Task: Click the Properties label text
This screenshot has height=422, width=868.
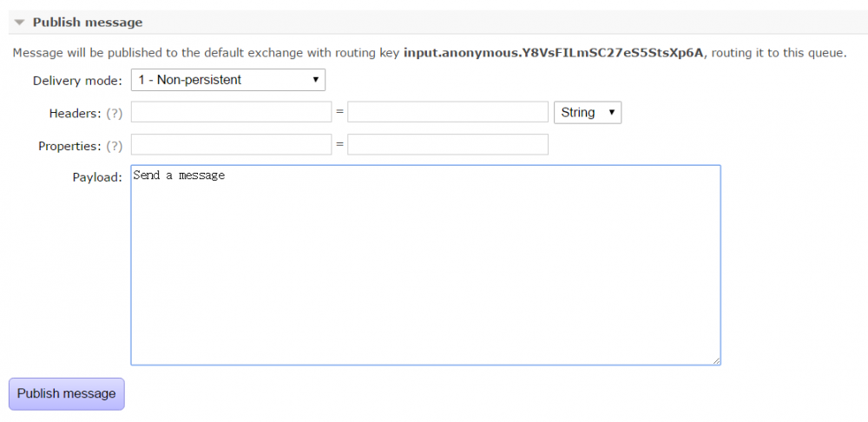Action: click(x=69, y=146)
